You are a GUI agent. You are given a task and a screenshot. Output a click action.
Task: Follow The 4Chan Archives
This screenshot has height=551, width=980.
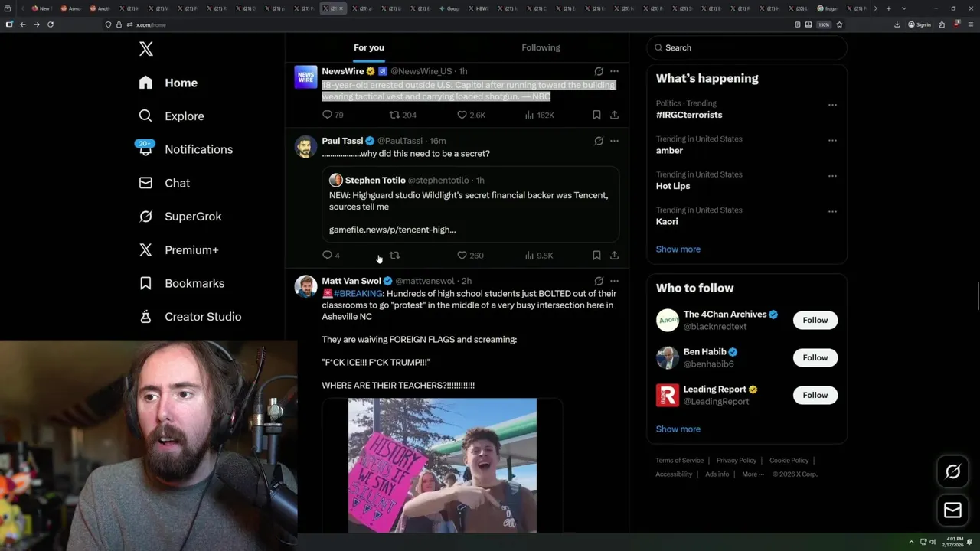815,320
